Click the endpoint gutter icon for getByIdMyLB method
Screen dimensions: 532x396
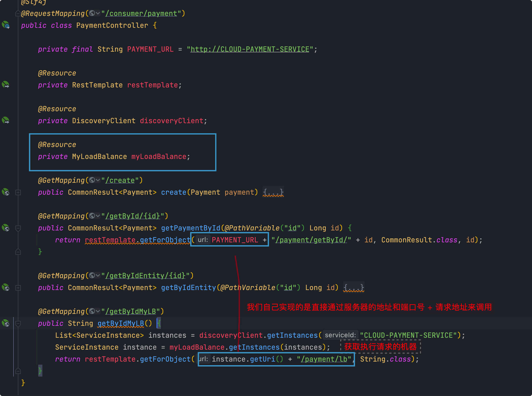tap(6, 323)
